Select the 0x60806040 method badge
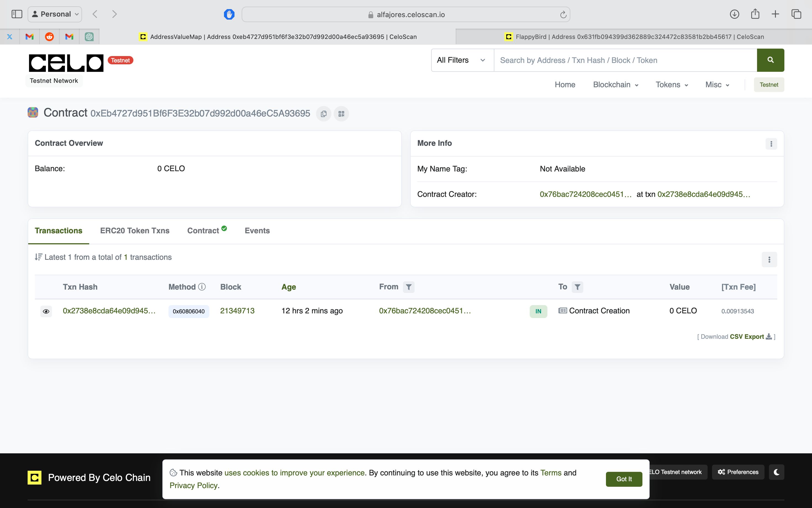Viewport: 812px width, 508px height. (x=189, y=311)
